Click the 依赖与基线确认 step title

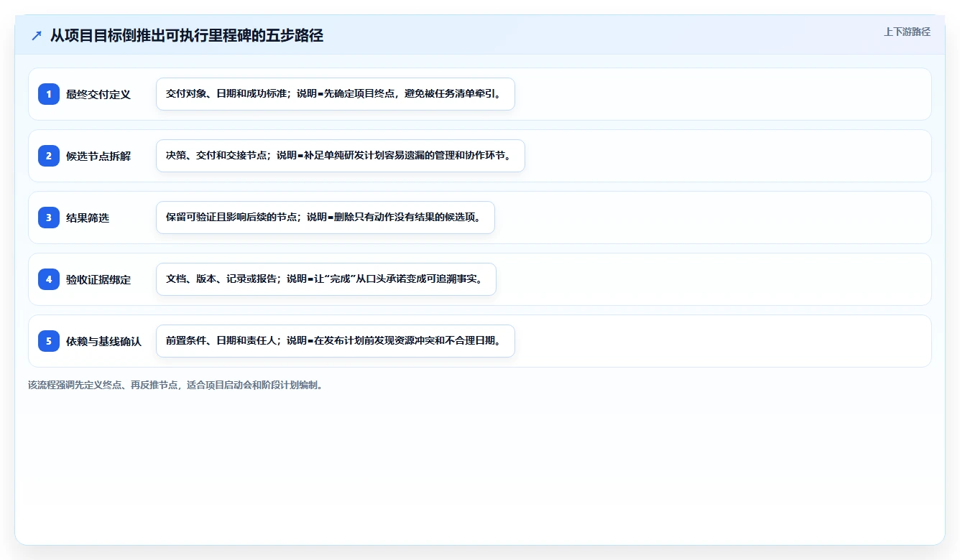coord(104,341)
